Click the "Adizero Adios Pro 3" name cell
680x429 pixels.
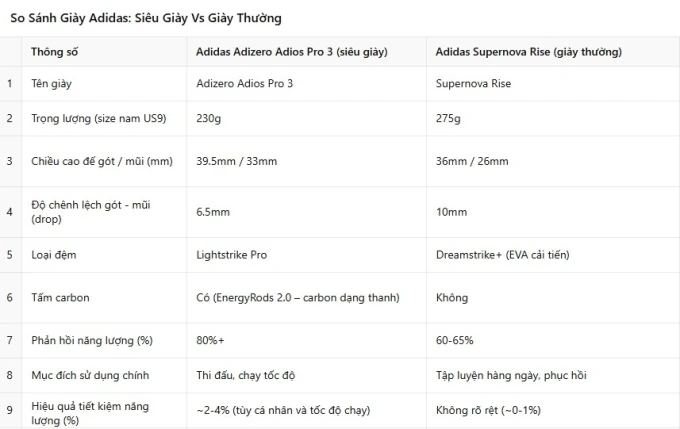242,84
